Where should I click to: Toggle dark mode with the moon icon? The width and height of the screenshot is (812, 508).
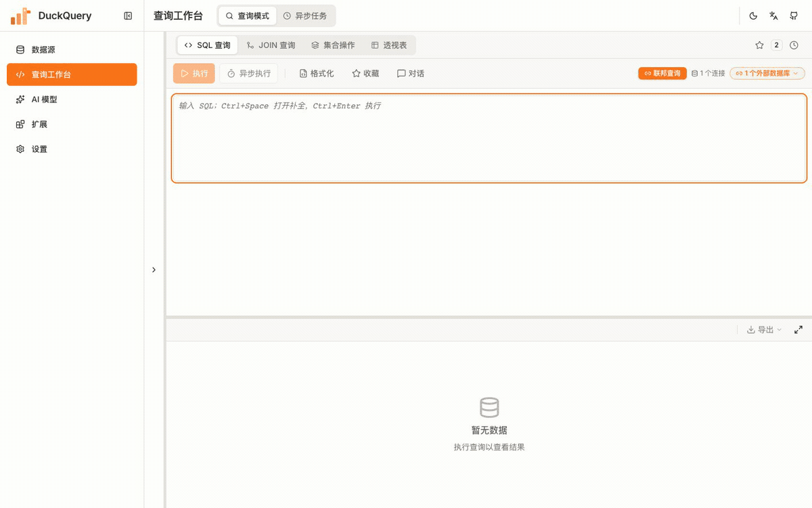(753, 16)
